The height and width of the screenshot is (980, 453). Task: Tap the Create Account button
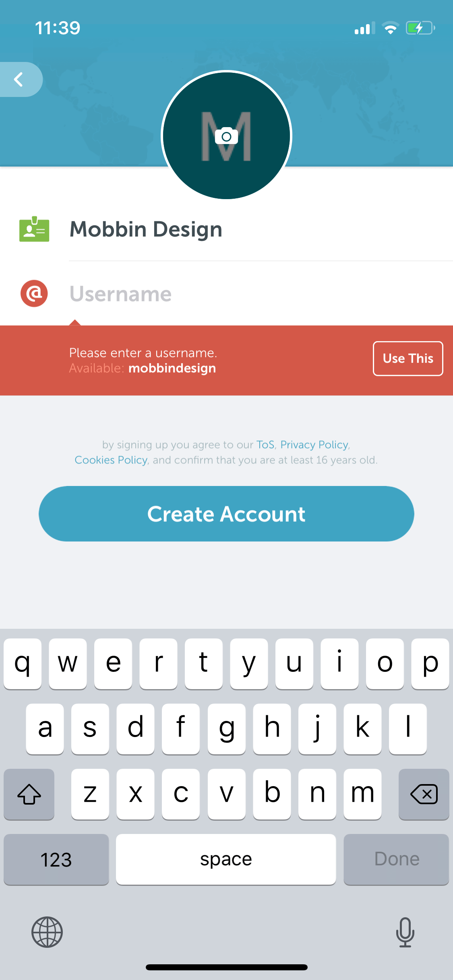coord(226,514)
